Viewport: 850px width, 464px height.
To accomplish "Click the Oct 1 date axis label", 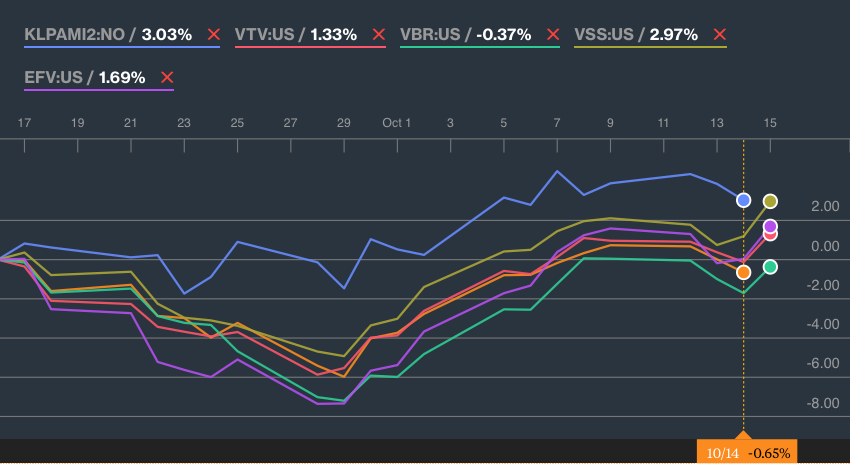I will (396, 123).
